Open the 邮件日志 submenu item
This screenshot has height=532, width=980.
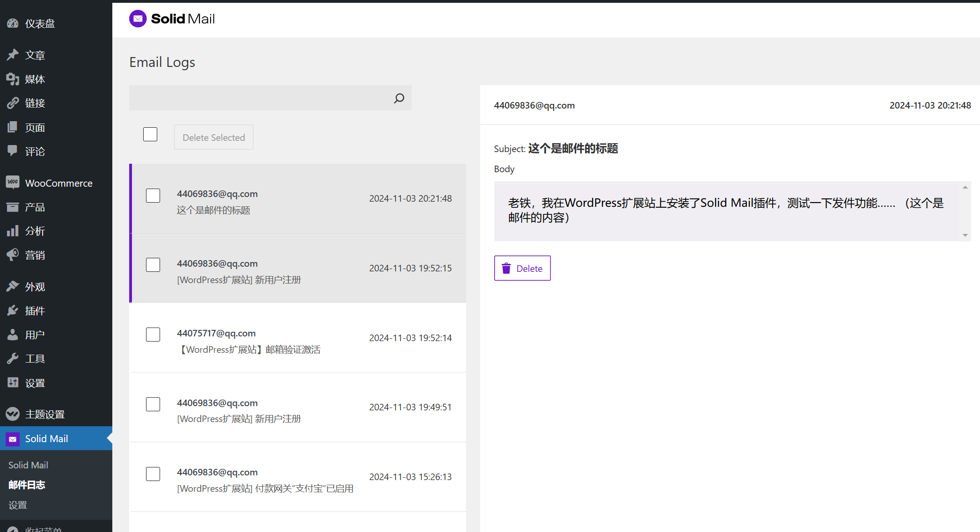coord(27,485)
